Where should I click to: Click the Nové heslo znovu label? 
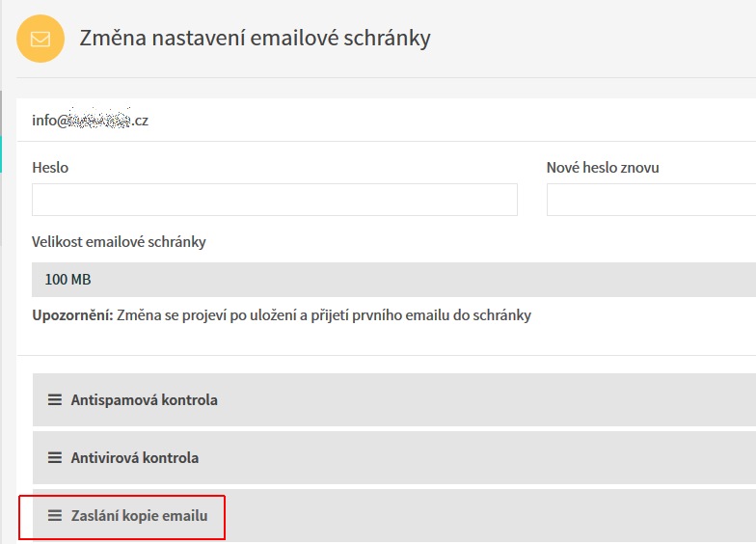603,168
